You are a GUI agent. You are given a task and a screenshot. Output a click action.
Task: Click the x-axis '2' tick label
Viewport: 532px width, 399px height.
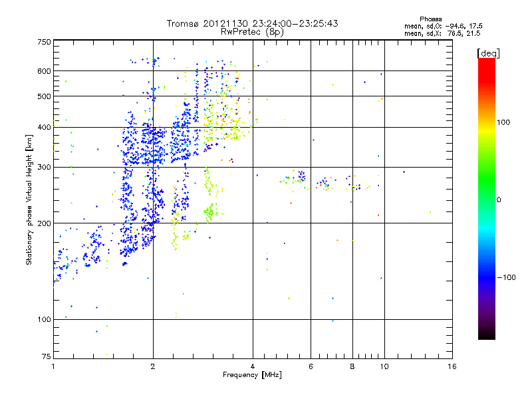pyautogui.click(x=153, y=366)
